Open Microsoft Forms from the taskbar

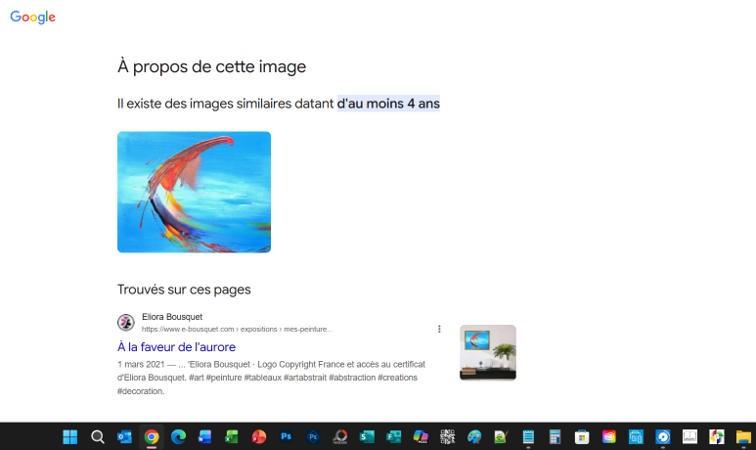(x=394, y=437)
